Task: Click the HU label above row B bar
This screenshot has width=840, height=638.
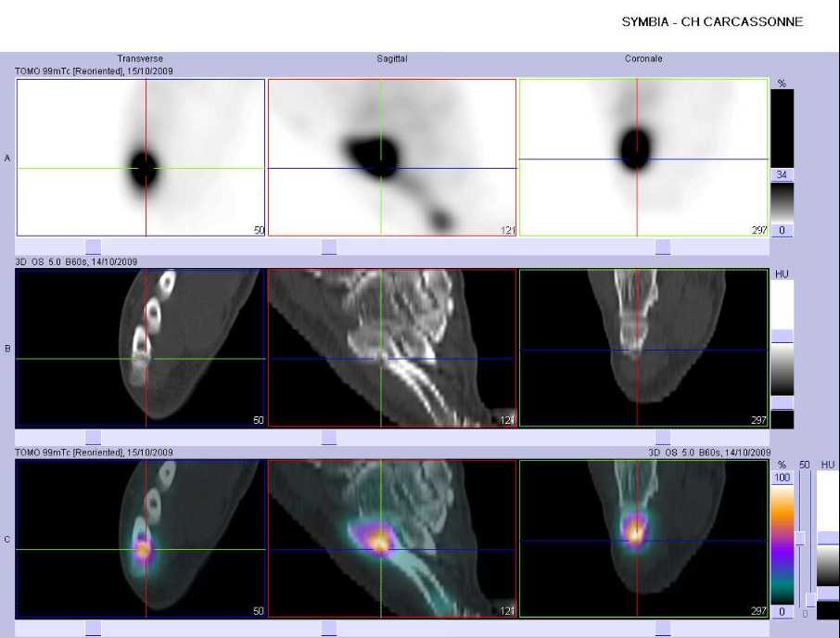Action: pos(782,274)
